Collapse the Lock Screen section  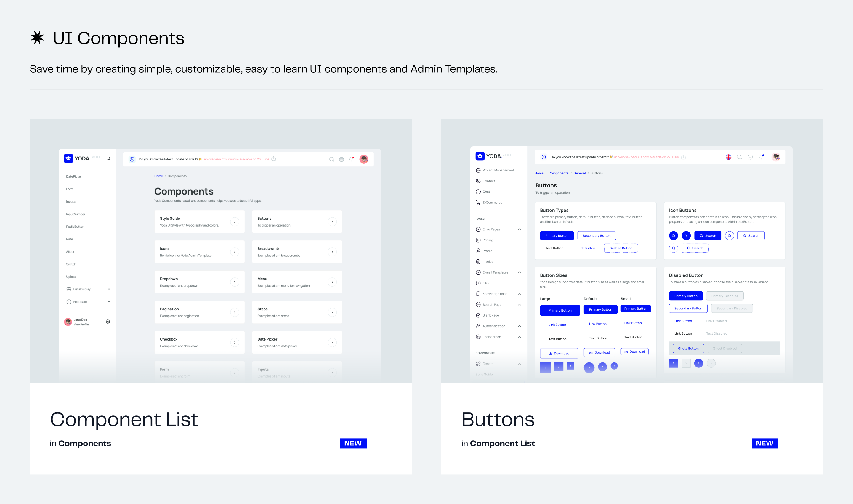tap(519, 337)
